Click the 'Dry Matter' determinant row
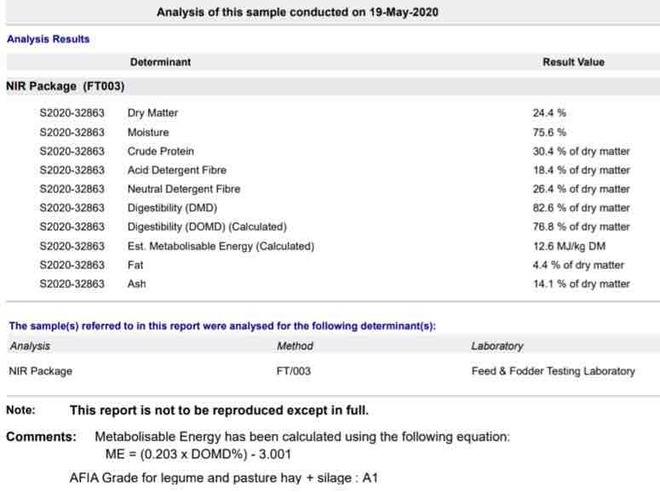Screen dimensions: 660x492 [152, 113]
